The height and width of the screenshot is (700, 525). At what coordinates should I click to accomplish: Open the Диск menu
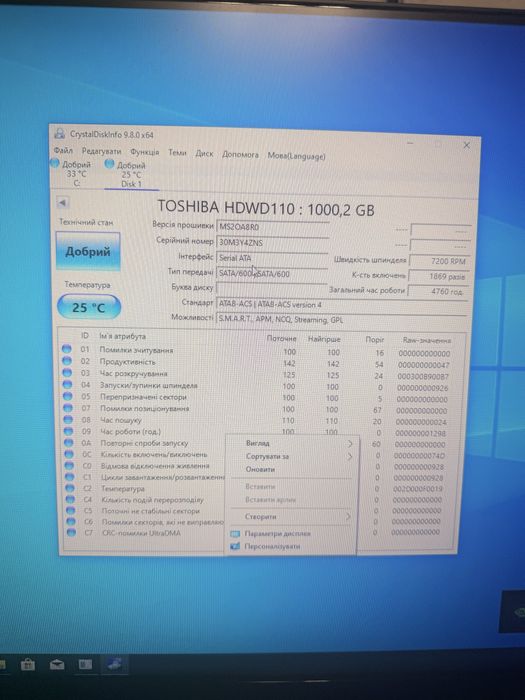(x=204, y=154)
